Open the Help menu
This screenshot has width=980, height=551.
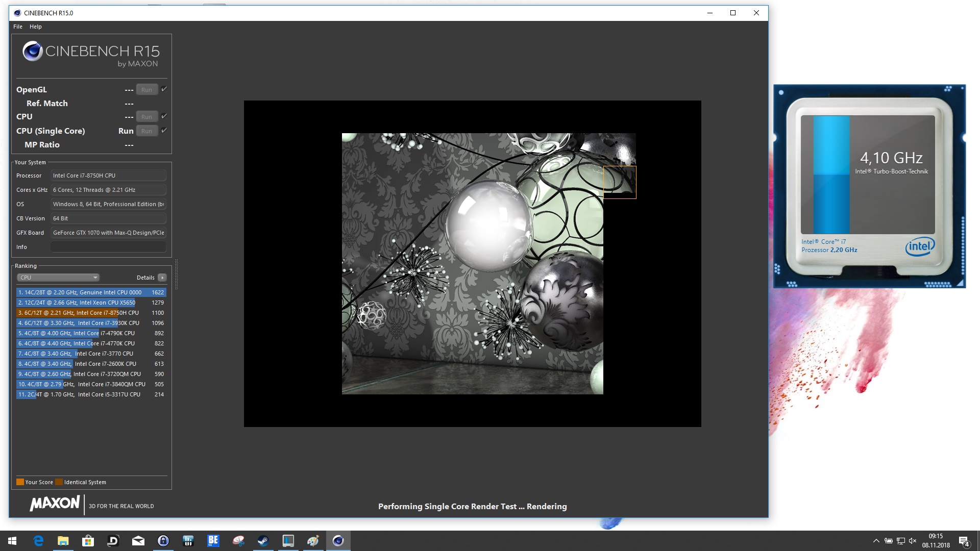click(x=36, y=27)
